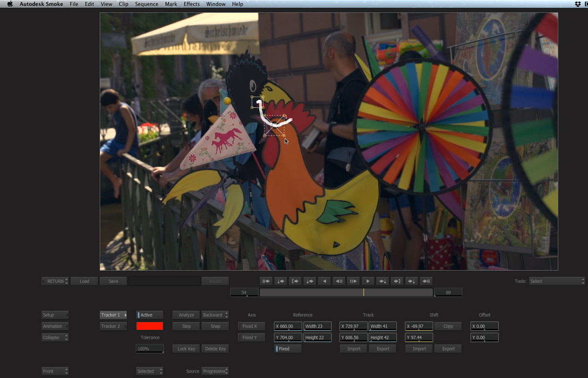Click the Delete Key button
The image size is (588, 378).
[x=215, y=349]
